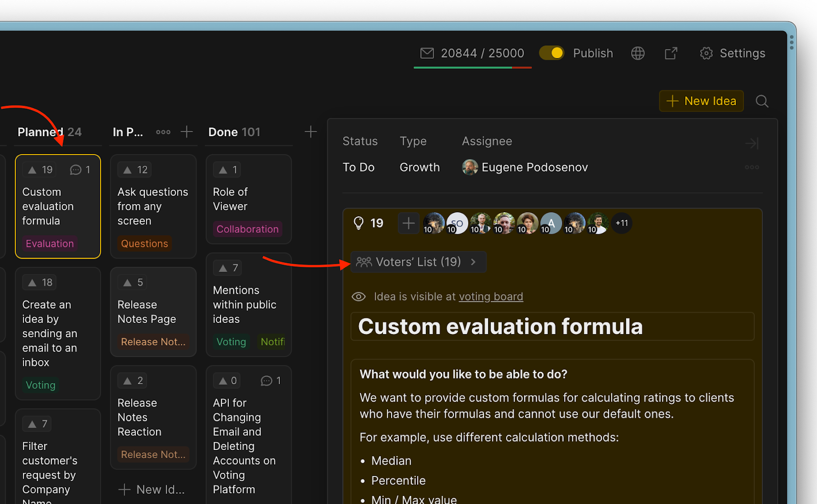Expand the Voters' List (19)

pyautogui.click(x=418, y=262)
